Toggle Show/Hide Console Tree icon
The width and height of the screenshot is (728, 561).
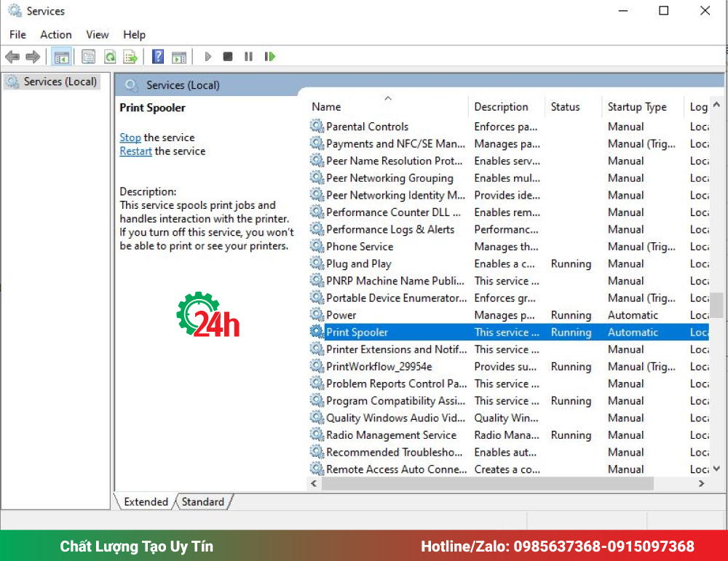pyautogui.click(x=61, y=57)
